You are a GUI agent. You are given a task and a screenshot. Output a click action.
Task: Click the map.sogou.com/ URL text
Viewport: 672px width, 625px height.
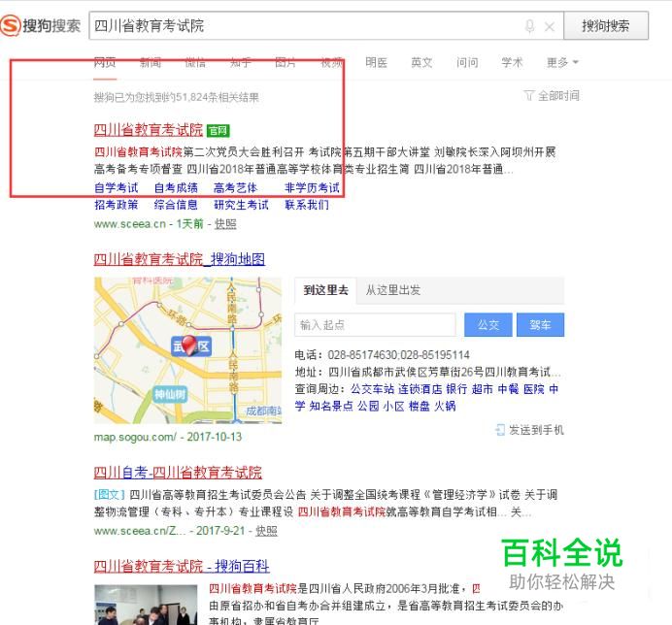[x=135, y=437]
